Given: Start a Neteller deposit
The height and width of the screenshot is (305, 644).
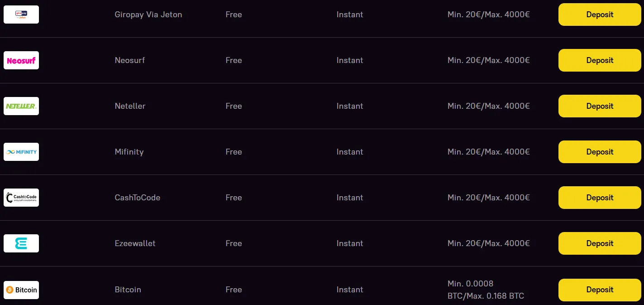Looking at the screenshot, I should (600, 106).
